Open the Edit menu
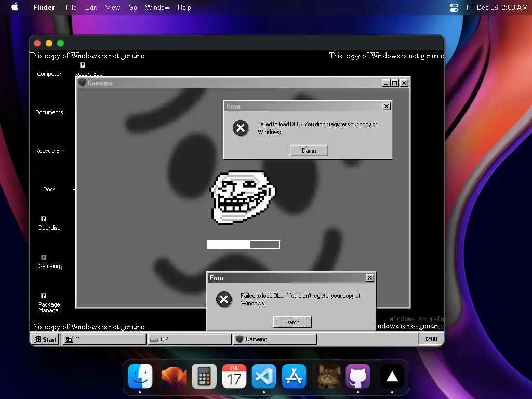Viewport: 532px width, 399px height. pyautogui.click(x=91, y=7)
